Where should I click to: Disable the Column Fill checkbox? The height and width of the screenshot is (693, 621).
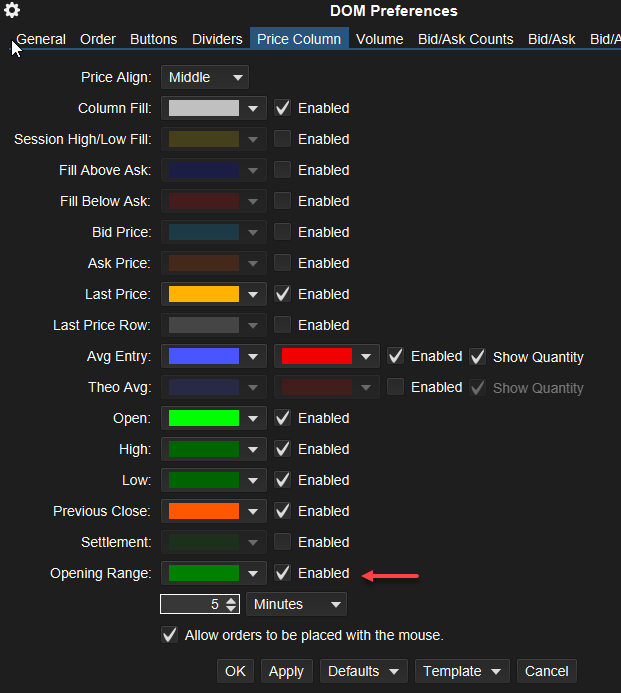coord(283,108)
